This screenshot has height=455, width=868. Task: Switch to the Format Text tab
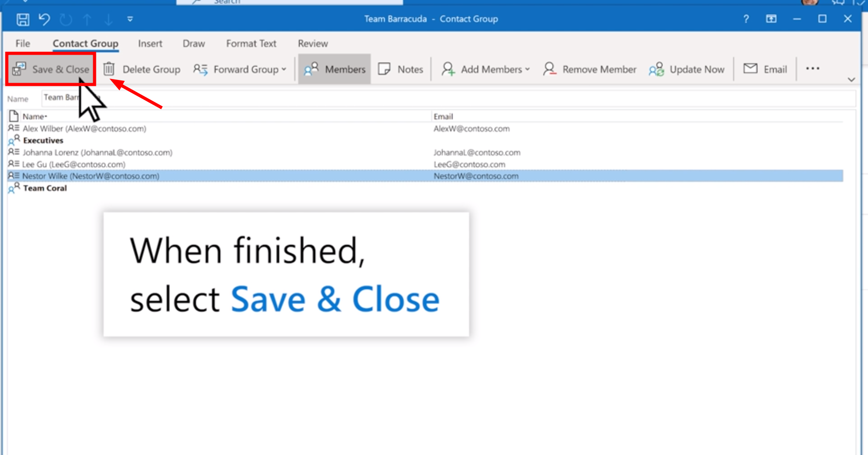tap(251, 43)
